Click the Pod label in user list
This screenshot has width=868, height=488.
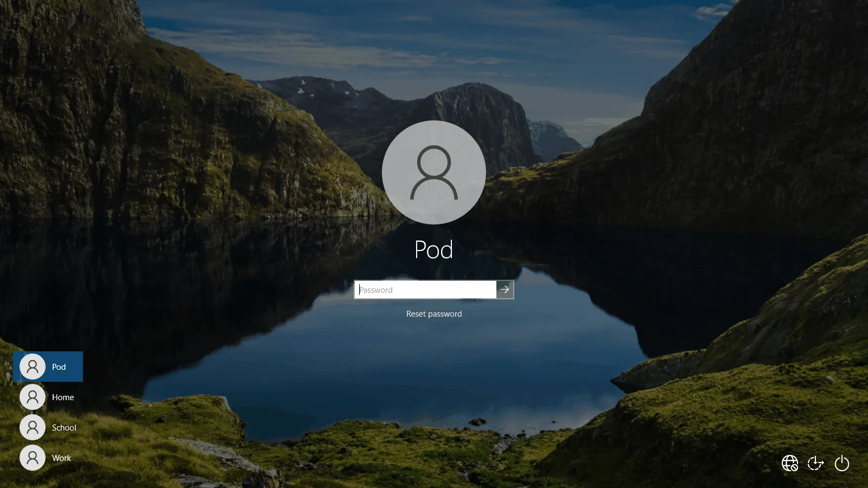pos(59,367)
